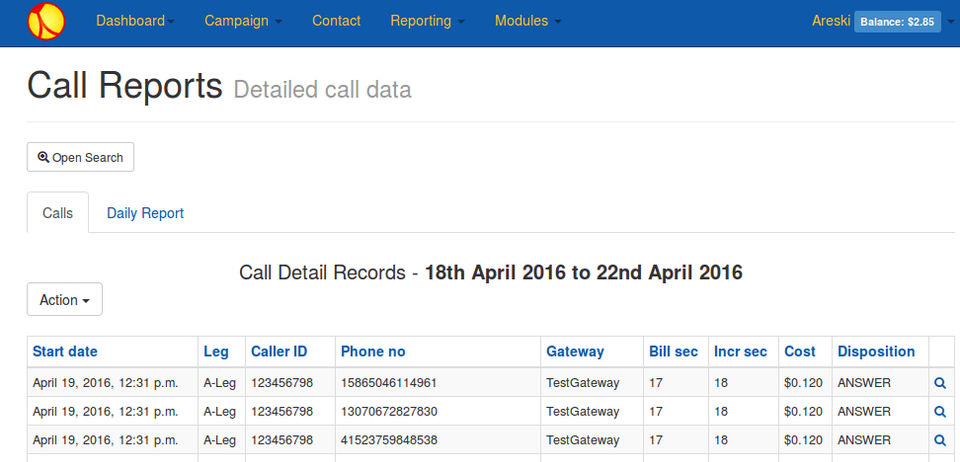Sort table by Start date column

pos(65,352)
